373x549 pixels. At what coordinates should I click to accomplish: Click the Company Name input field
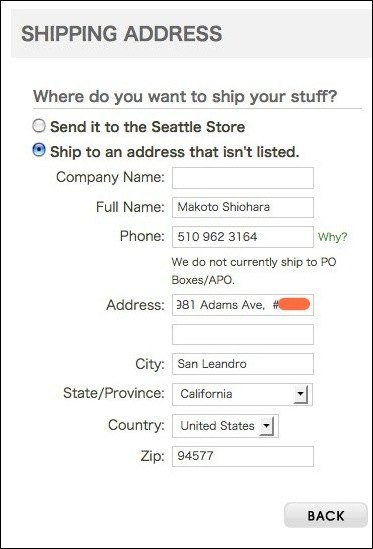point(243,178)
